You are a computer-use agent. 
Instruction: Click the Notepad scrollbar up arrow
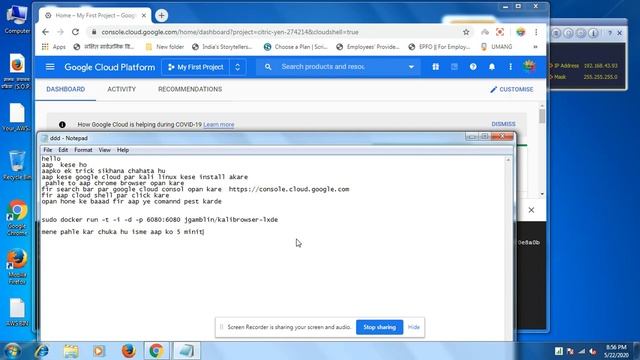click(508, 160)
